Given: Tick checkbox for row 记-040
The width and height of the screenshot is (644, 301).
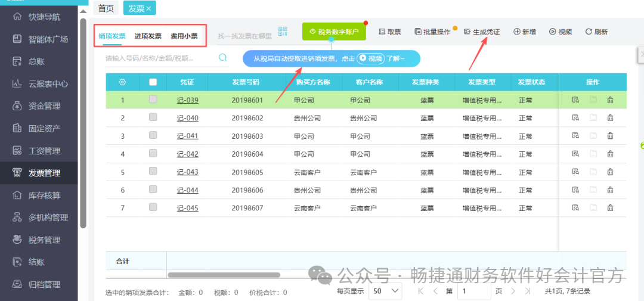Looking at the screenshot, I should point(153,117).
